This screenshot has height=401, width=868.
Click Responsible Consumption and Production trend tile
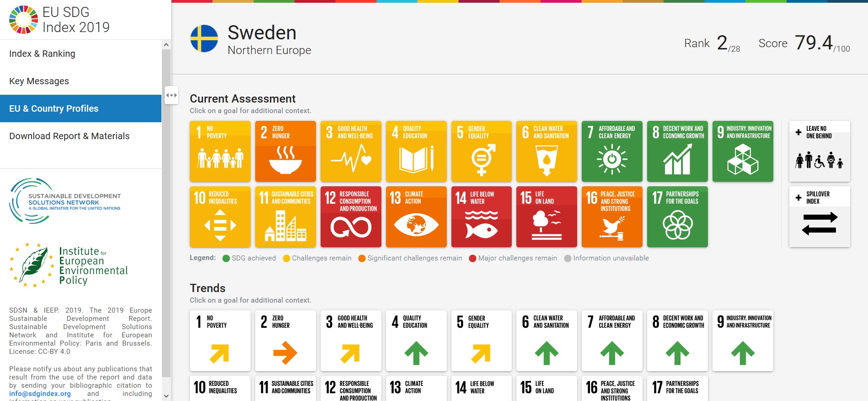coord(351,388)
